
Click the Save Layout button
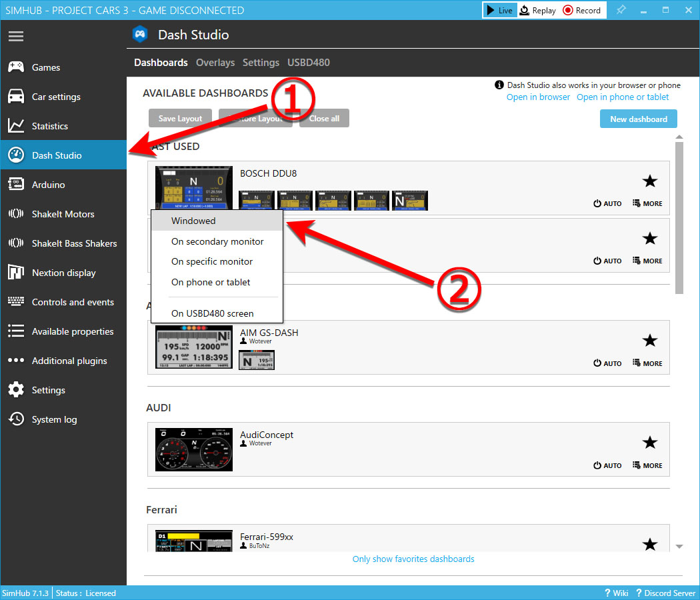[x=180, y=118]
